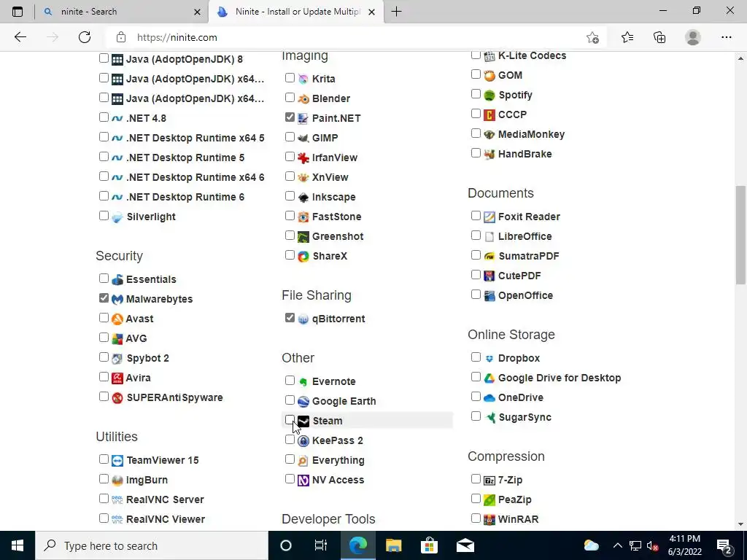Refresh the Ninite page

pos(85,37)
